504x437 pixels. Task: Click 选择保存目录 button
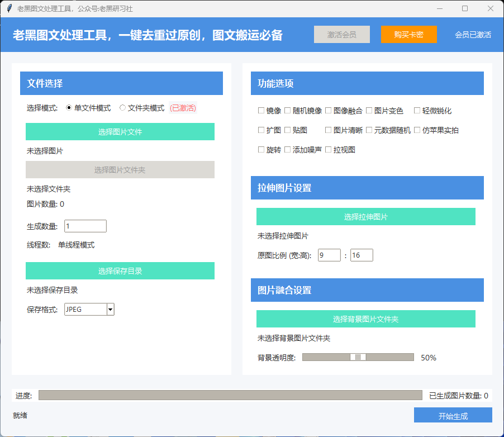[x=120, y=271]
